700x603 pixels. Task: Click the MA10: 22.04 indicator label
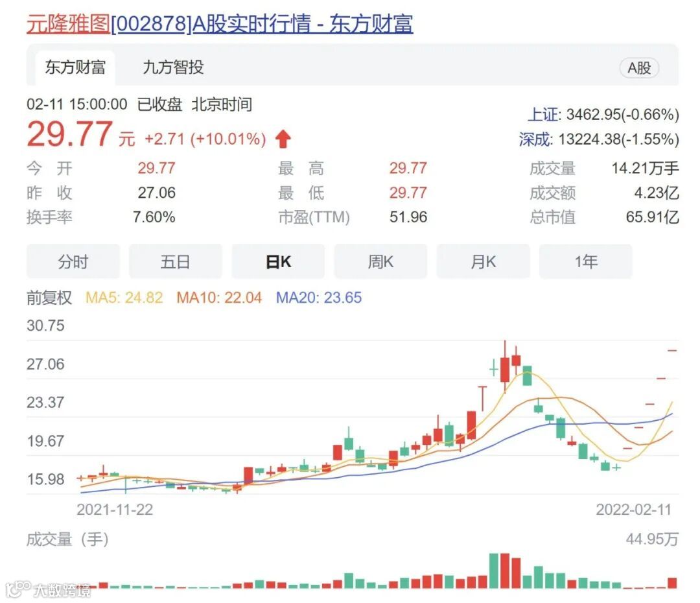coord(219,298)
